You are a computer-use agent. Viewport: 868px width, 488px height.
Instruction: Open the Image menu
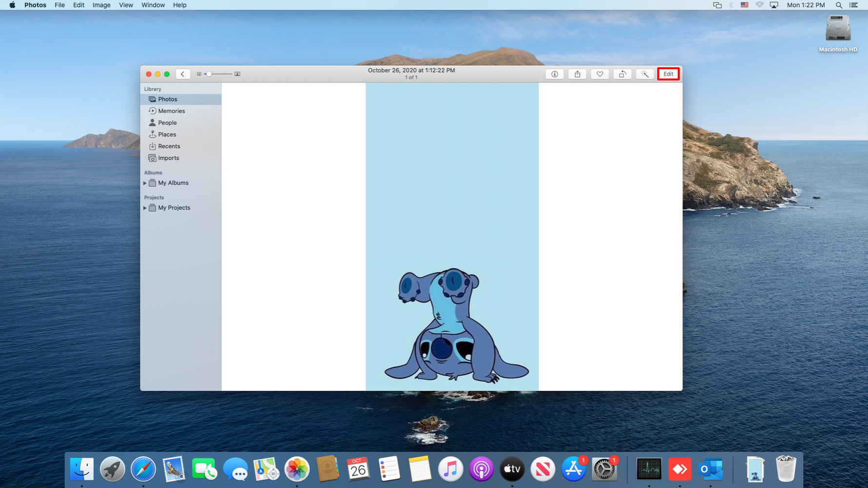tap(101, 5)
